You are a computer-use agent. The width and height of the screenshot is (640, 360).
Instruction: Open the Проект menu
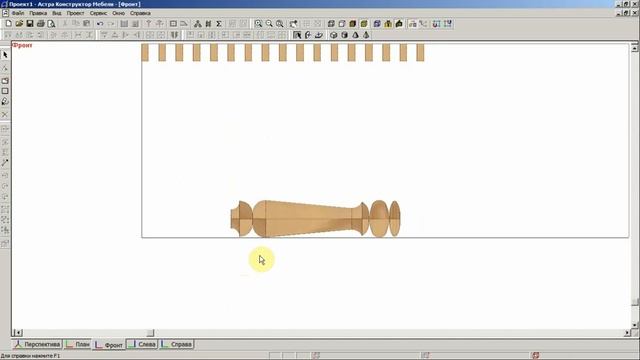(76, 13)
